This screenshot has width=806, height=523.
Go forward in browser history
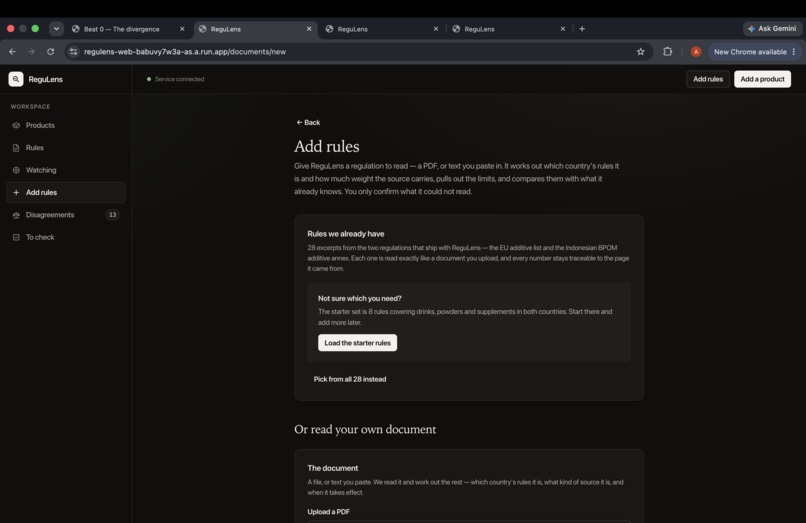click(31, 52)
